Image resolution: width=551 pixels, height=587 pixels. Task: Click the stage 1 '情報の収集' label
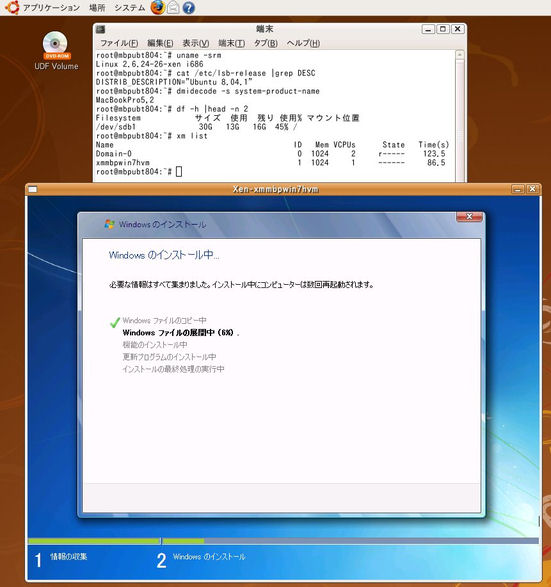pos(69,557)
